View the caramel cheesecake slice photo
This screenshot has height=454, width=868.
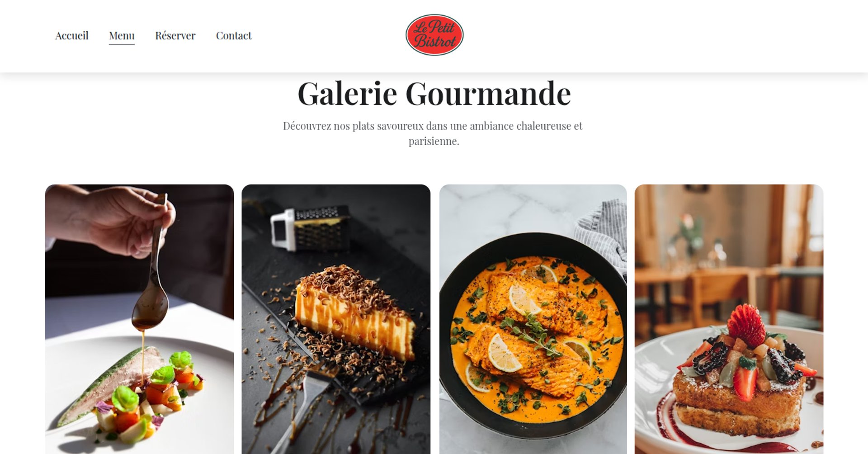click(x=336, y=319)
